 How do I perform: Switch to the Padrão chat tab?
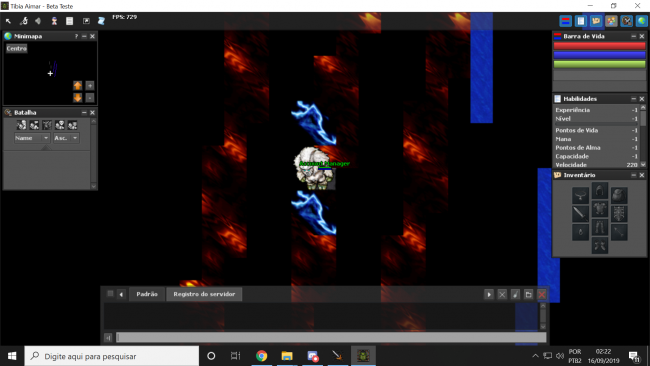pyautogui.click(x=147, y=294)
